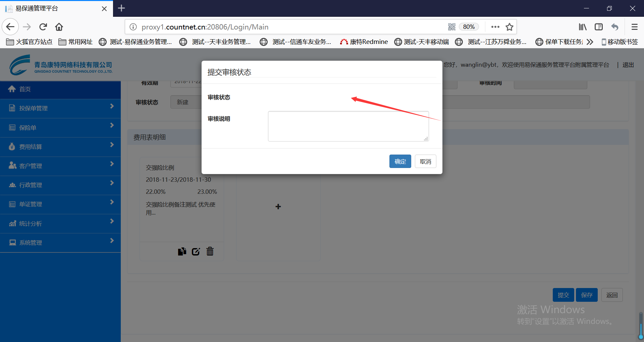Open a new browser tab

coord(121,8)
